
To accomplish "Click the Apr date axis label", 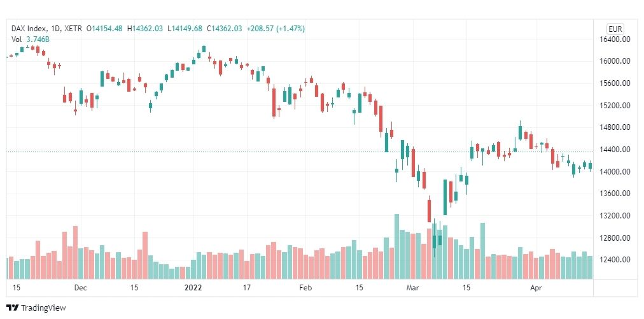I will click(536, 288).
